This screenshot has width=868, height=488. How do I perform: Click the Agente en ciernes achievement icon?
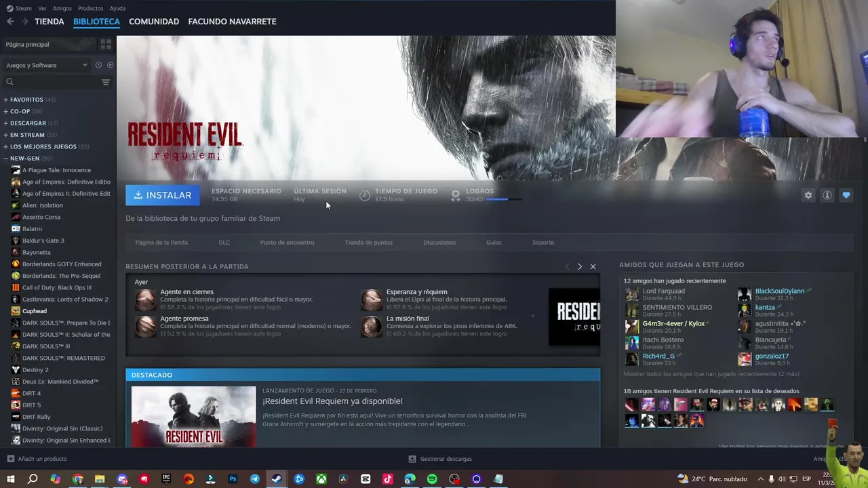pos(145,300)
